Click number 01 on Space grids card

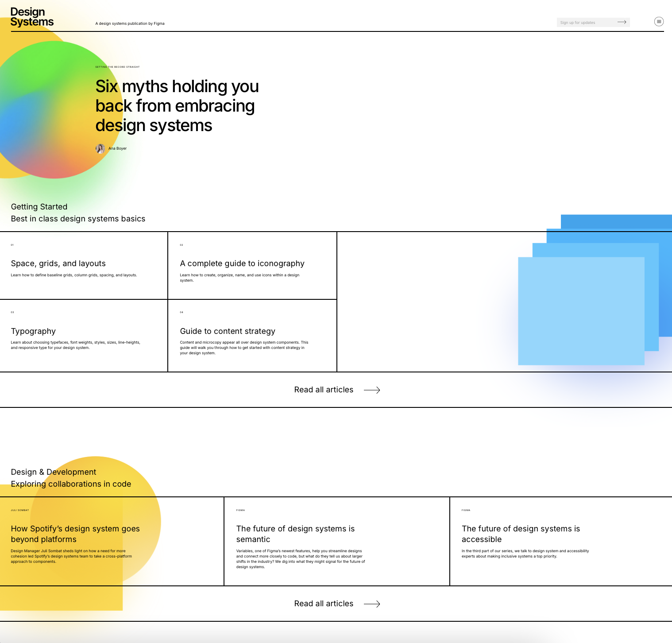click(x=12, y=245)
